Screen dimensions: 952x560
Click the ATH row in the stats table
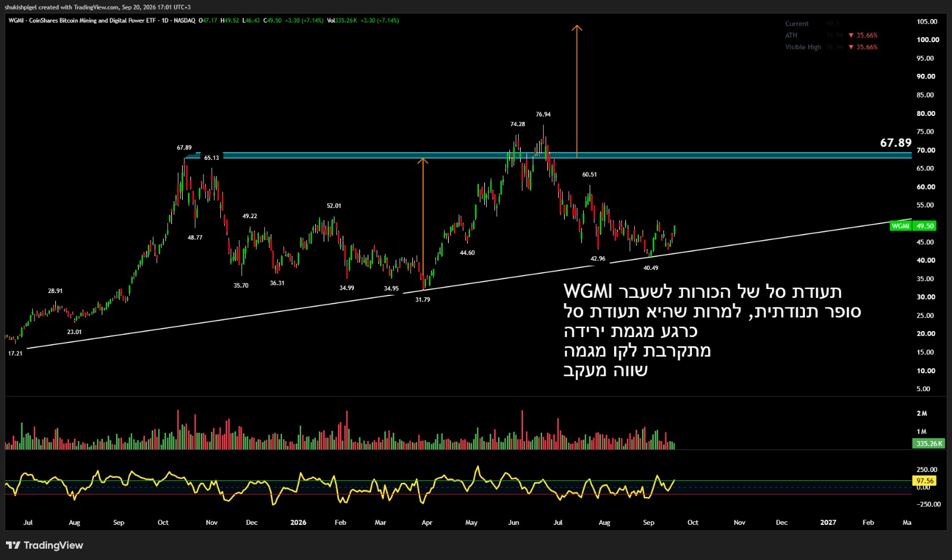pyautogui.click(x=831, y=35)
